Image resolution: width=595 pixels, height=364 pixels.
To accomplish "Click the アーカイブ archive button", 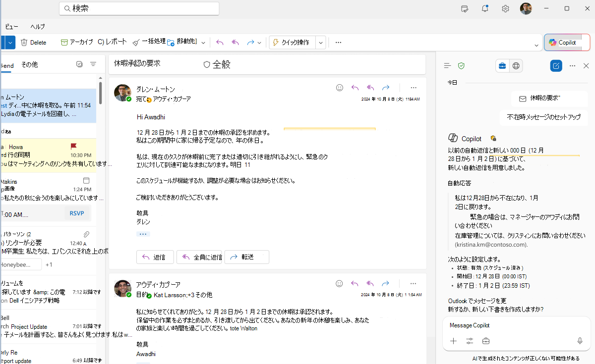I will point(77,43).
